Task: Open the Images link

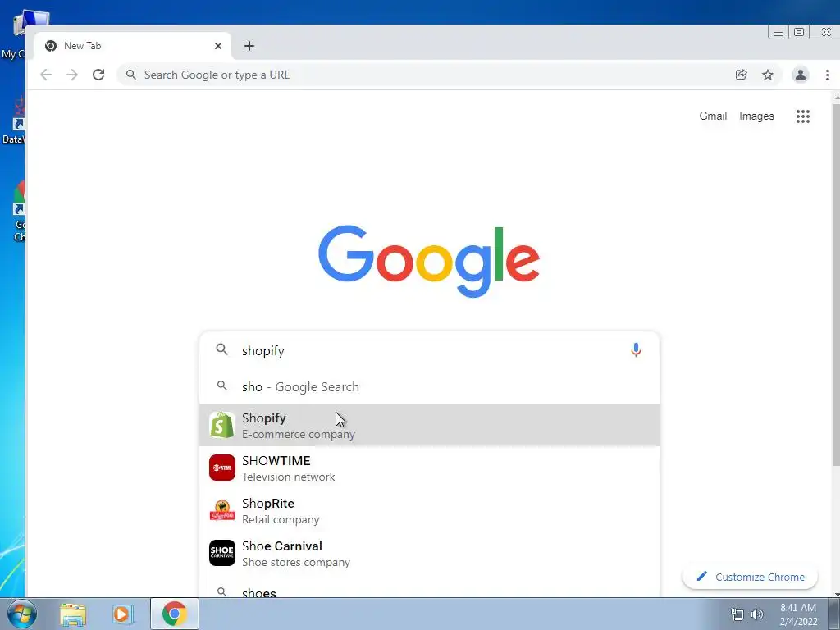Action: [756, 116]
